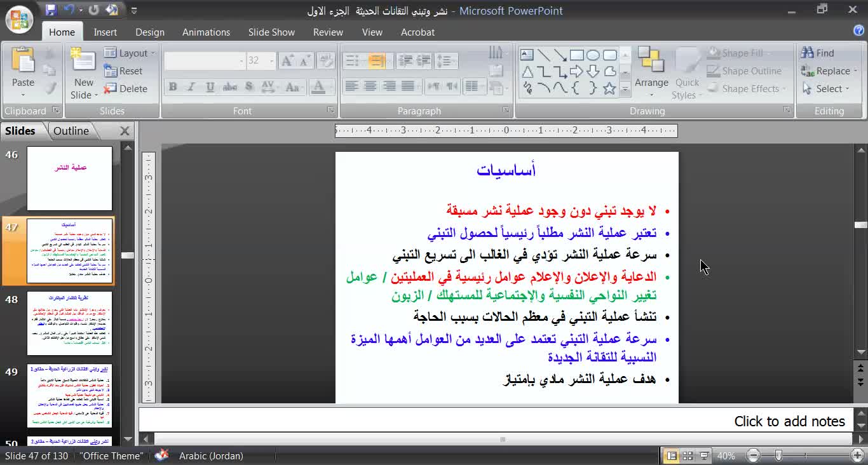The width and height of the screenshot is (868, 465).
Task: Increase font size with Grow Font
Action: point(287,60)
